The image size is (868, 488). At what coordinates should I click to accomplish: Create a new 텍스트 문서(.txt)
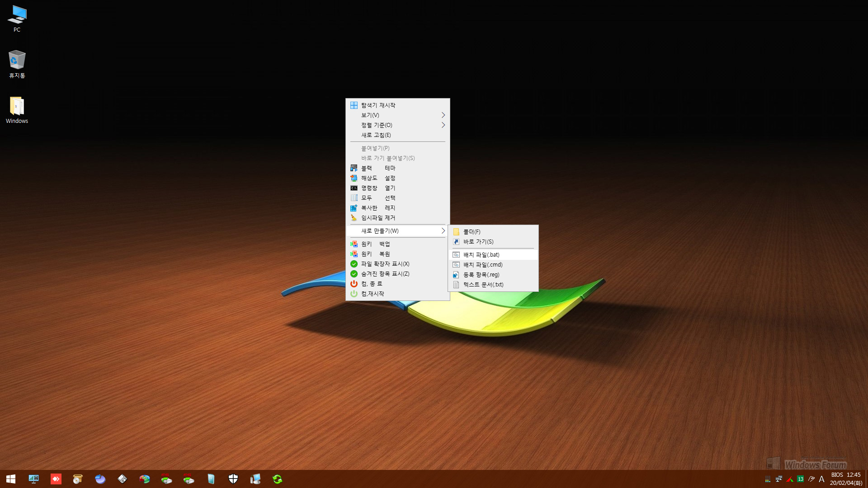click(493, 285)
